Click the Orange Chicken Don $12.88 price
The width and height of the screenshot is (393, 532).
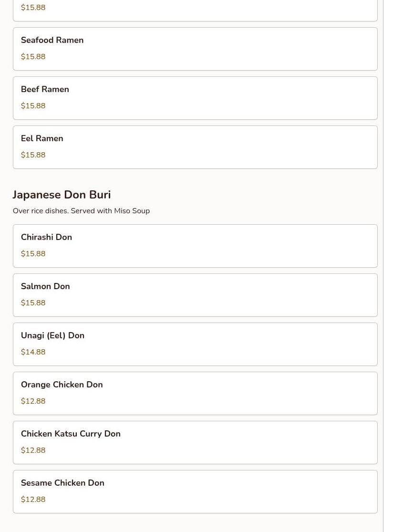[33, 401]
